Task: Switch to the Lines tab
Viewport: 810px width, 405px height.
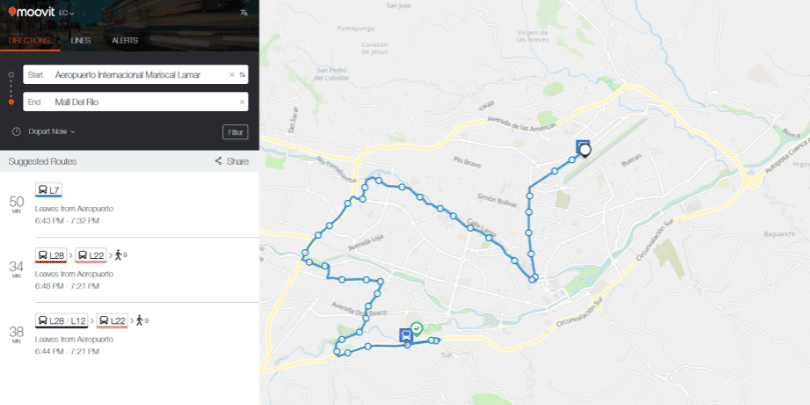Action: click(x=81, y=41)
